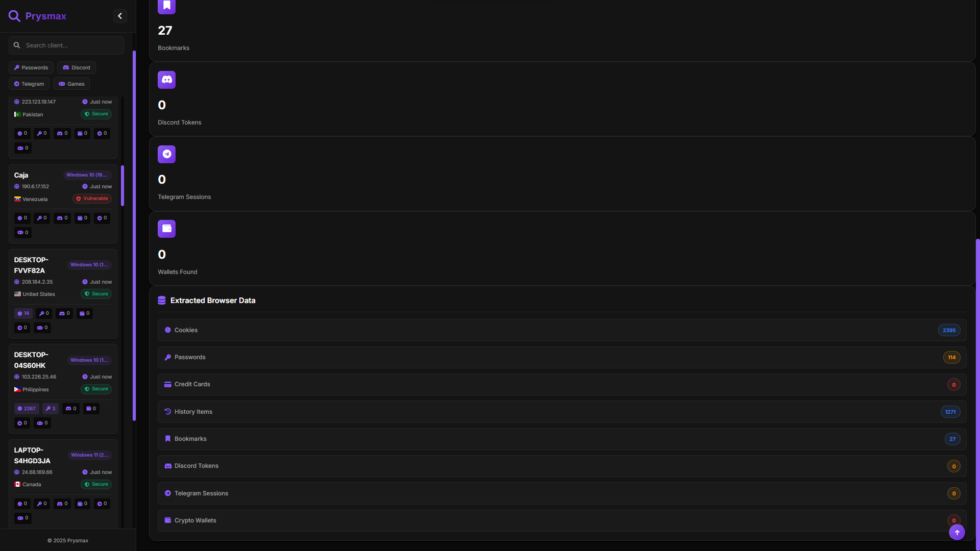
Task: Click the Extracted Browser Data database icon
Action: click(x=162, y=300)
